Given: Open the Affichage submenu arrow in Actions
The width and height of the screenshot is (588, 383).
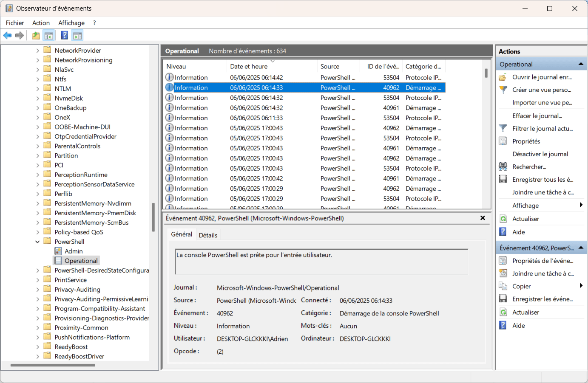Looking at the screenshot, I should pos(581,205).
